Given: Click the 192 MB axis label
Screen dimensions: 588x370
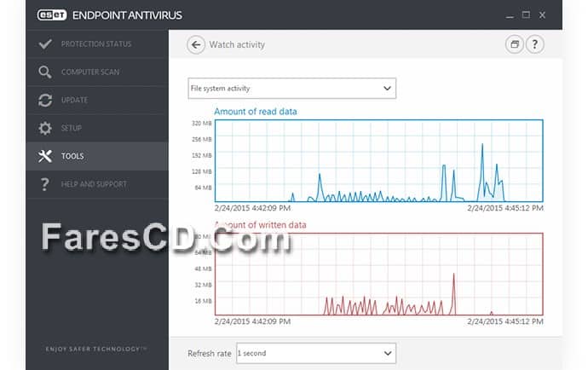Looking at the screenshot, I should [x=202, y=156].
